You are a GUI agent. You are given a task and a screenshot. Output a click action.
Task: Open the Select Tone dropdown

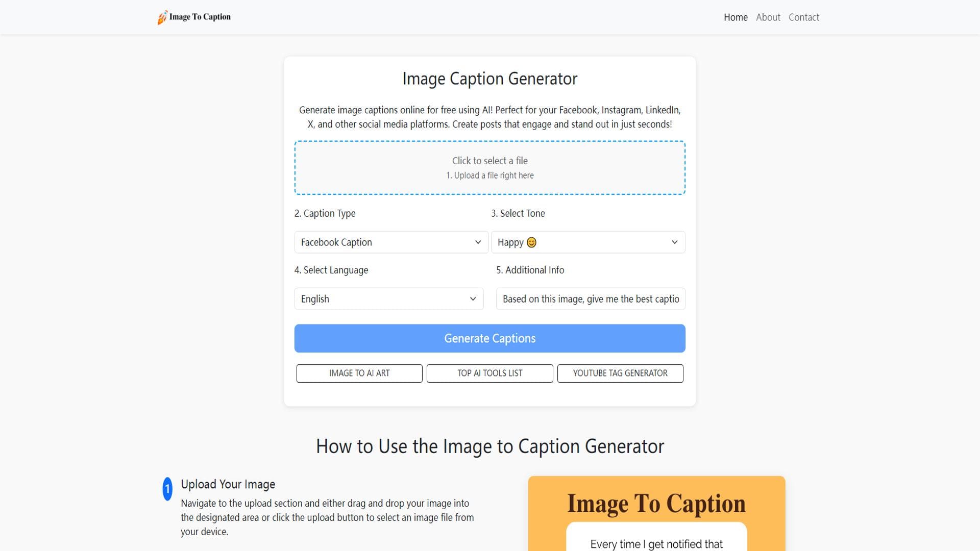point(588,242)
